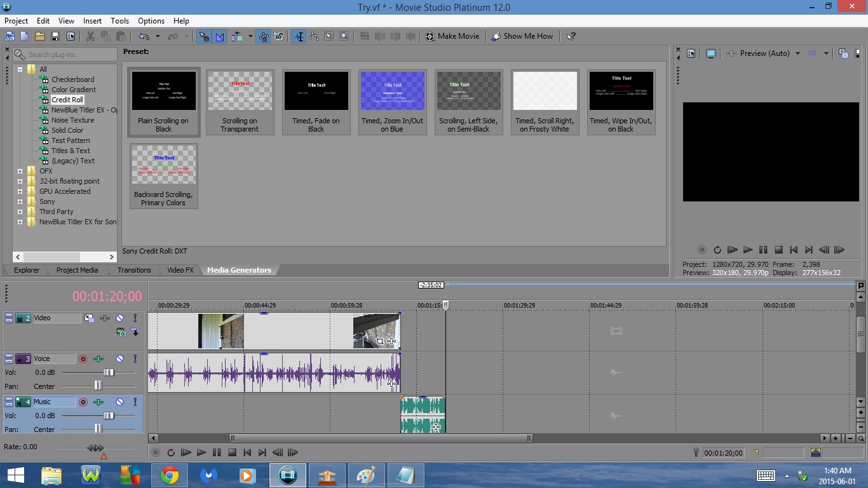
Task: Open the Tools menu
Action: click(x=119, y=21)
